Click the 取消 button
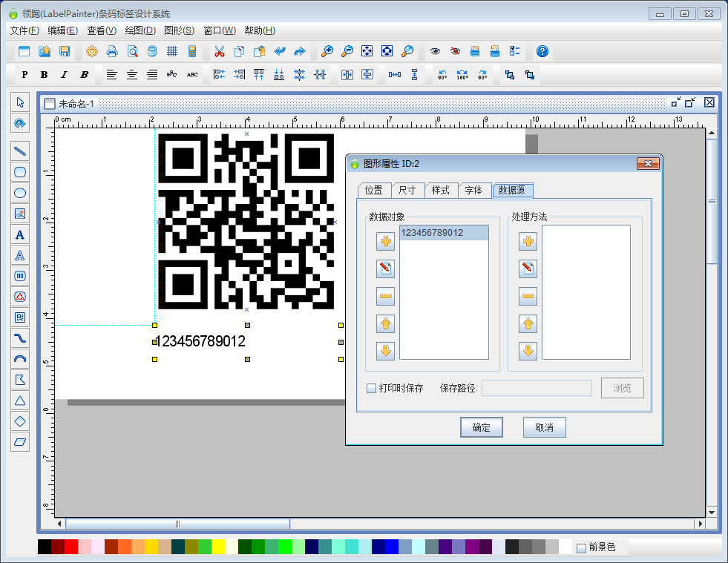The height and width of the screenshot is (563, 728). coord(545,427)
